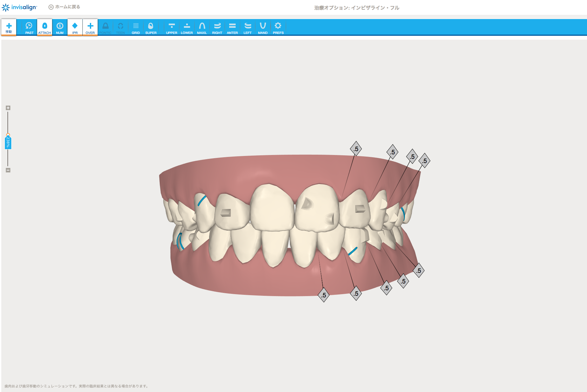Switch to ANTER front view
This screenshot has width=587, height=392.
click(x=232, y=27)
